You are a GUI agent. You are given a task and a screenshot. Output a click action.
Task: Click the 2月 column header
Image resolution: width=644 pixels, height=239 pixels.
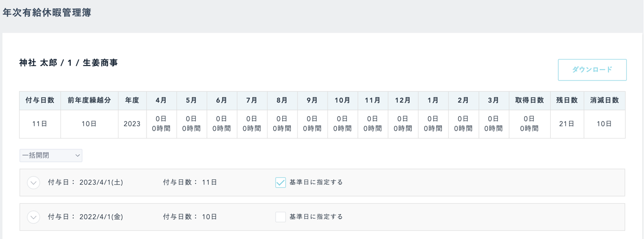464,100
